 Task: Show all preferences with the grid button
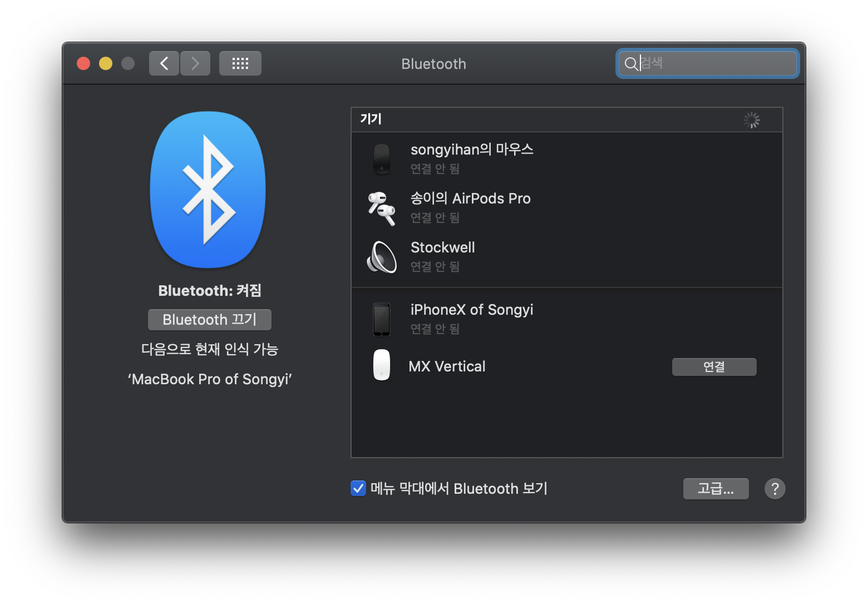click(x=240, y=63)
